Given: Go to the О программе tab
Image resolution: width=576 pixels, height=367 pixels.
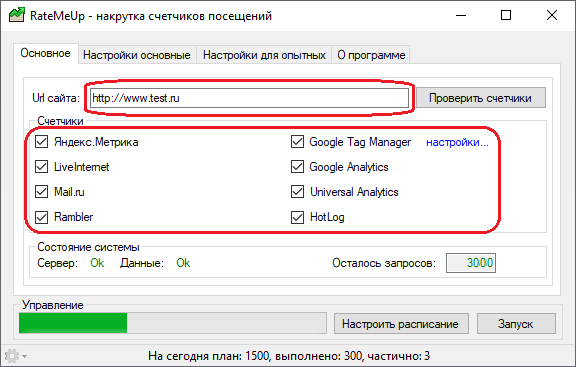Looking at the screenshot, I should [371, 55].
